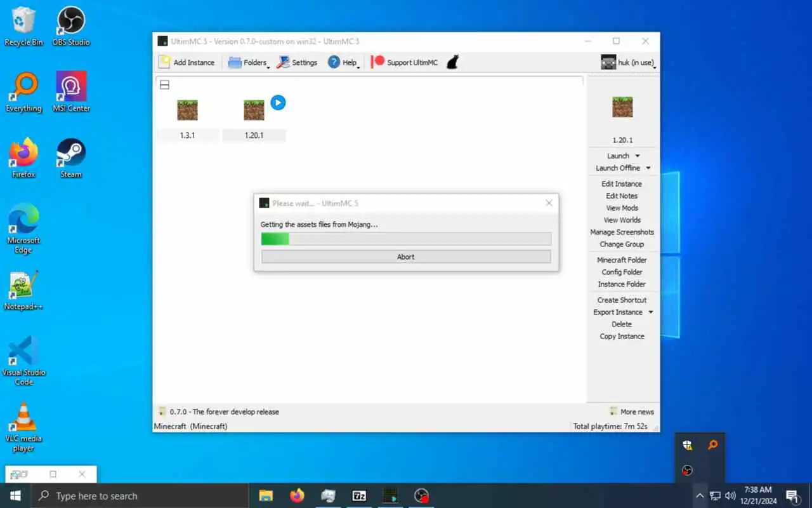
Task: Open Steam desktop shortcut
Action: pos(71,159)
